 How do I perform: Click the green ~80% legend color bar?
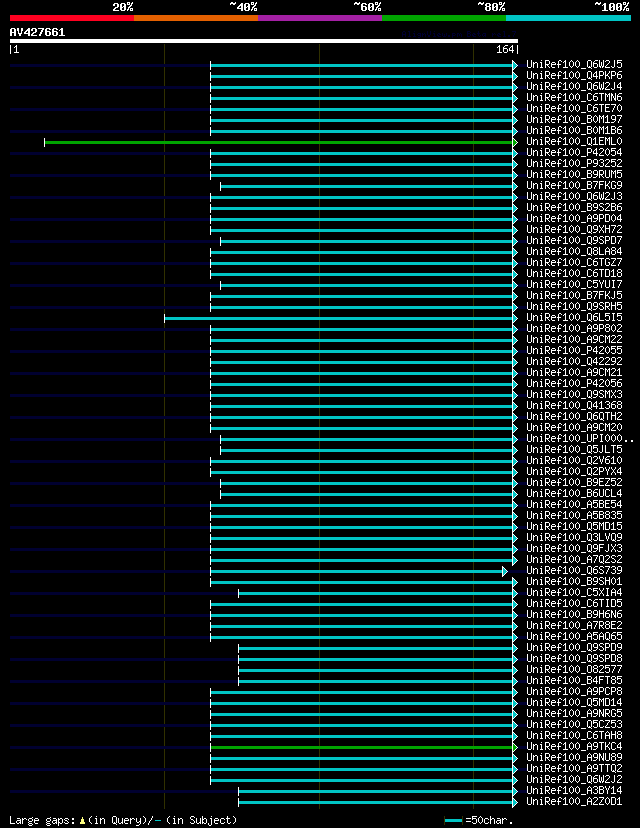[444, 18]
